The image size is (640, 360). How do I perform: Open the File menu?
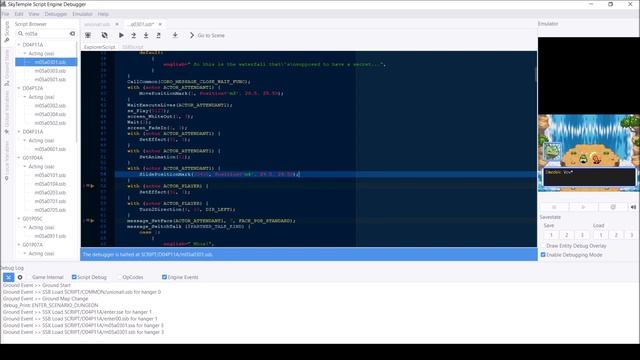tap(5, 14)
